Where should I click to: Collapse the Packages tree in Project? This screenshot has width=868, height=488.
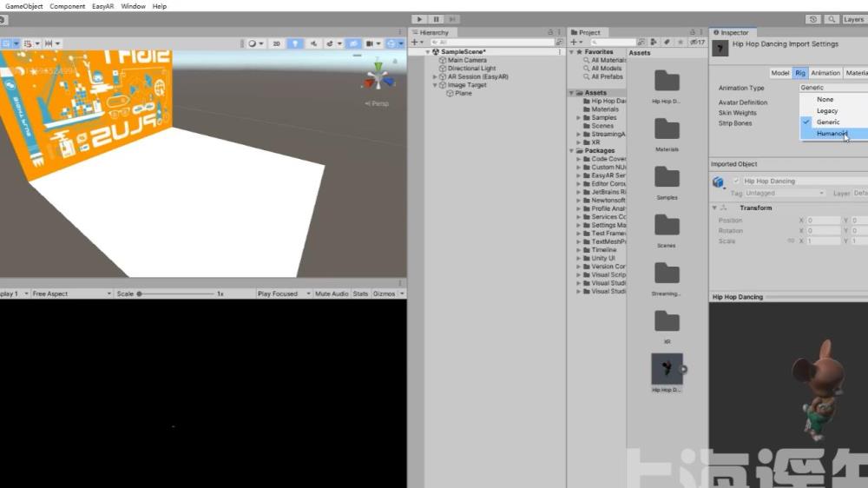[x=572, y=151]
